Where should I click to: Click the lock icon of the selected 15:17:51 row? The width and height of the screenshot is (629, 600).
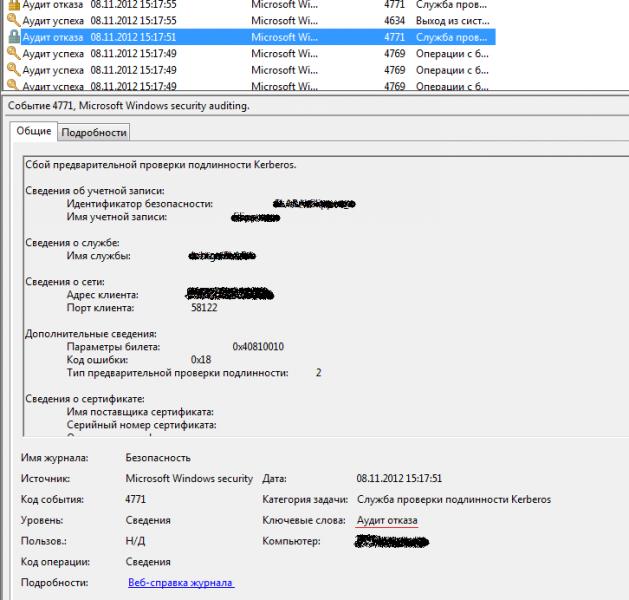[14, 37]
